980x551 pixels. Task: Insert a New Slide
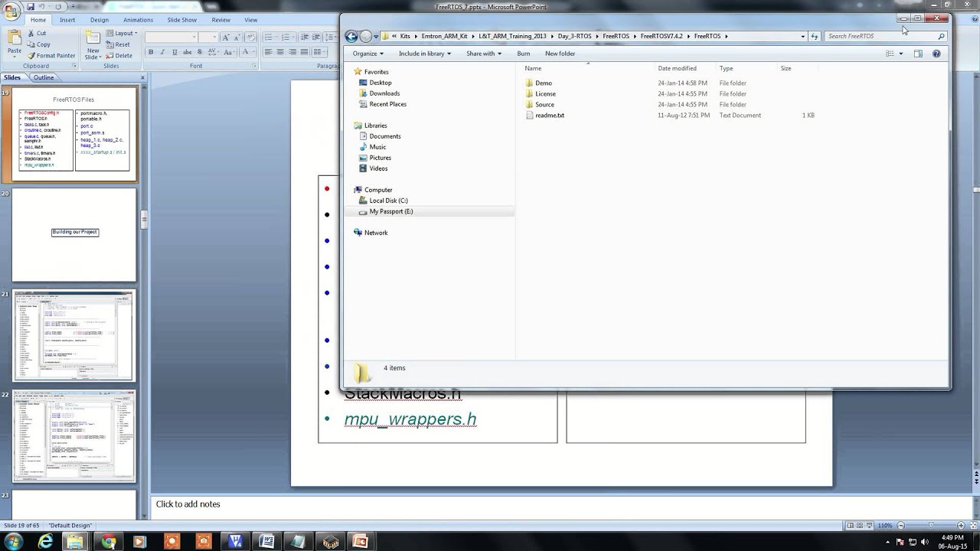[93, 44]
